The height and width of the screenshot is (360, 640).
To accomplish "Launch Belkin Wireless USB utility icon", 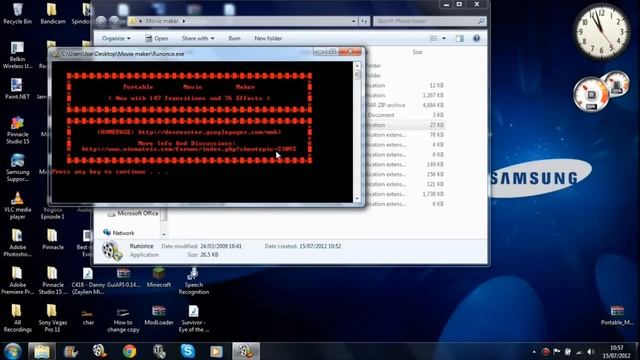I will (x=18, y=55).
